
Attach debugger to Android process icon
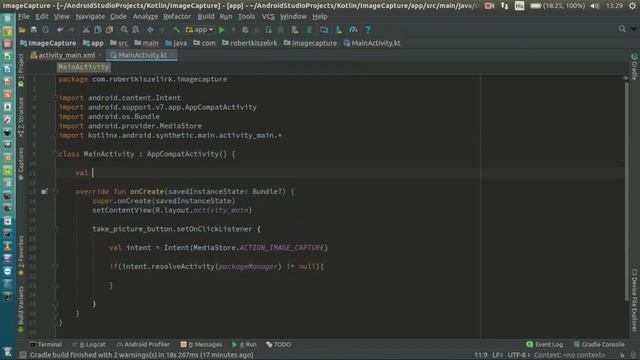point(269,30)
